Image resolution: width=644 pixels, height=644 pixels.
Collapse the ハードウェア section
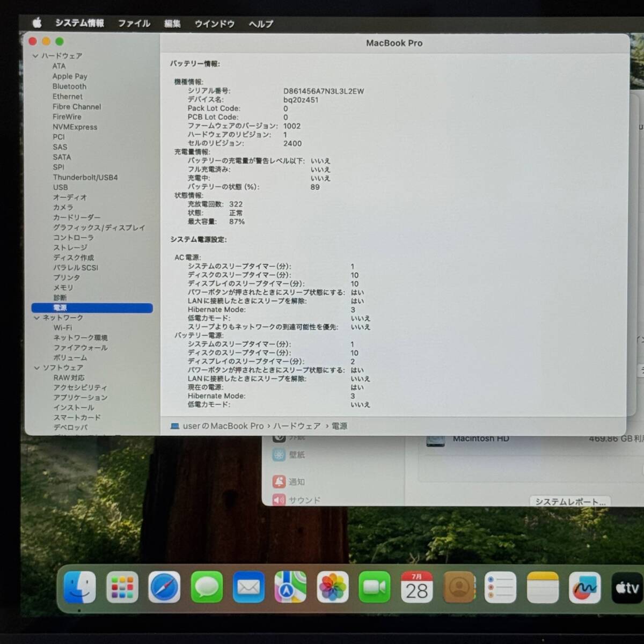(35, 56)
